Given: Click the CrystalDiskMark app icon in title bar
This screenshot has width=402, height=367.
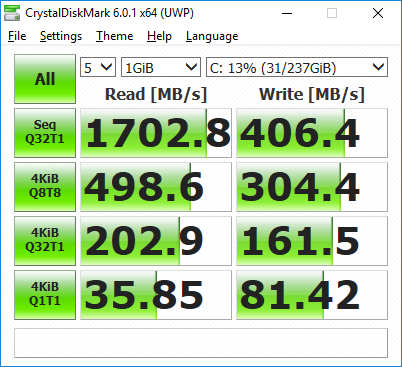Looking at the screenshot, I should [x=11, y=13].
